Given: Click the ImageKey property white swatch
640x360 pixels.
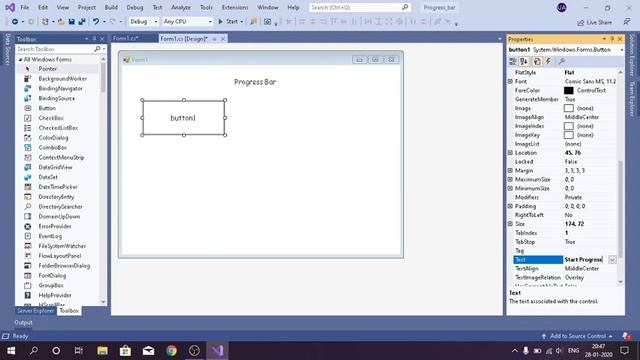Looking at the screenshot, I should (569, 135).
